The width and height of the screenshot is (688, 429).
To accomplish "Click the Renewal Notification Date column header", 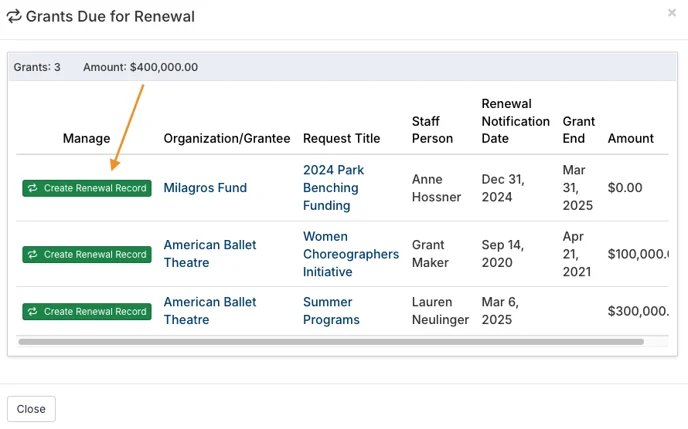I will point(516,121).
